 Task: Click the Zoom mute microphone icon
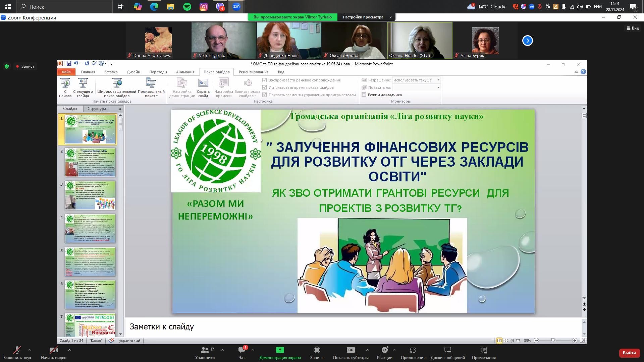click(x=17, y=350)
